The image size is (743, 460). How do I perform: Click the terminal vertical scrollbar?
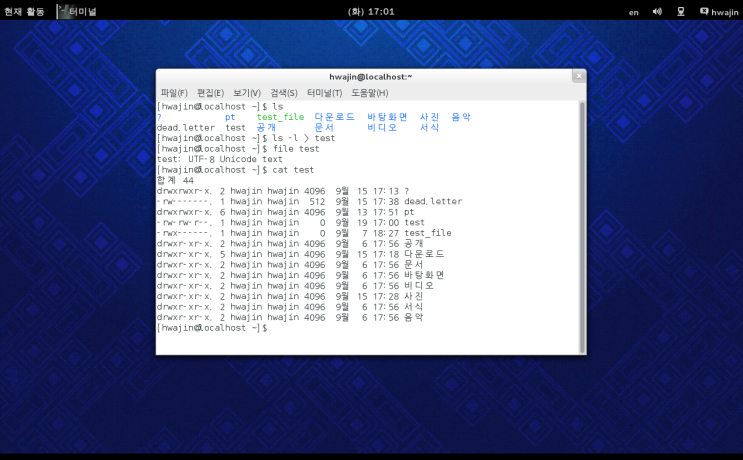coord(582,227)
